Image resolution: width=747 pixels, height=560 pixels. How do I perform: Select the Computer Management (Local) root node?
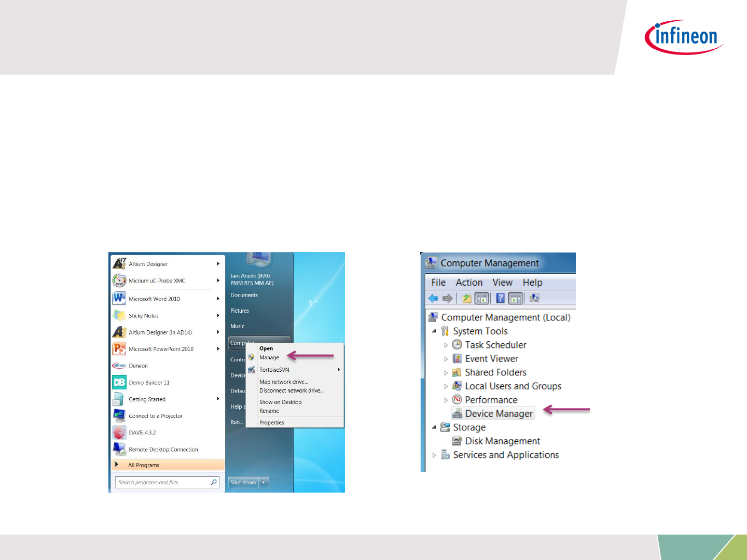(499, 317)
